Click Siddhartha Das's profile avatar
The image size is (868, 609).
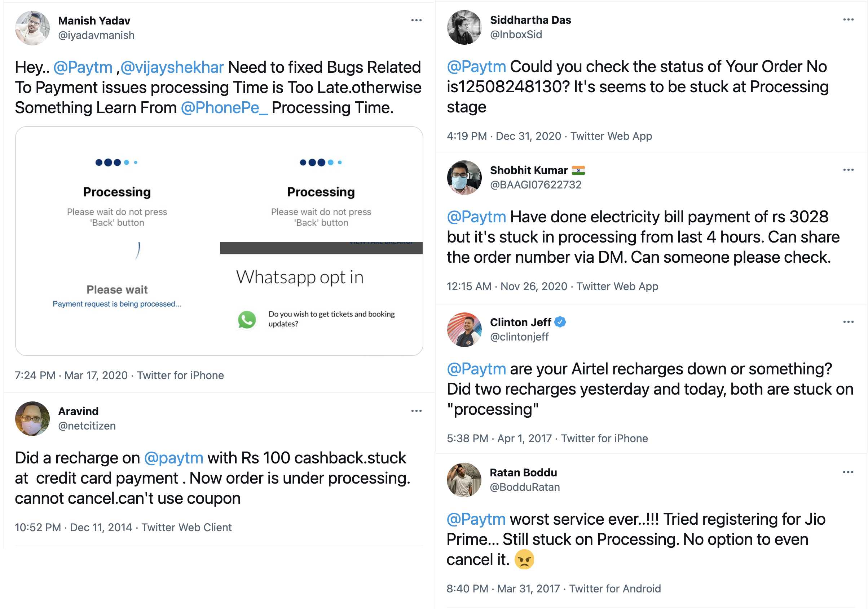(464, 27)
